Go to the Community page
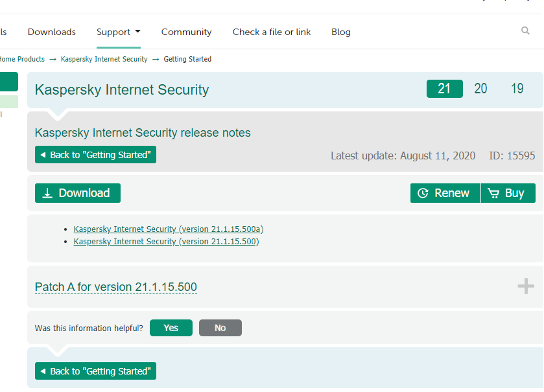The image size is (544, 392). tap(186, 32)
